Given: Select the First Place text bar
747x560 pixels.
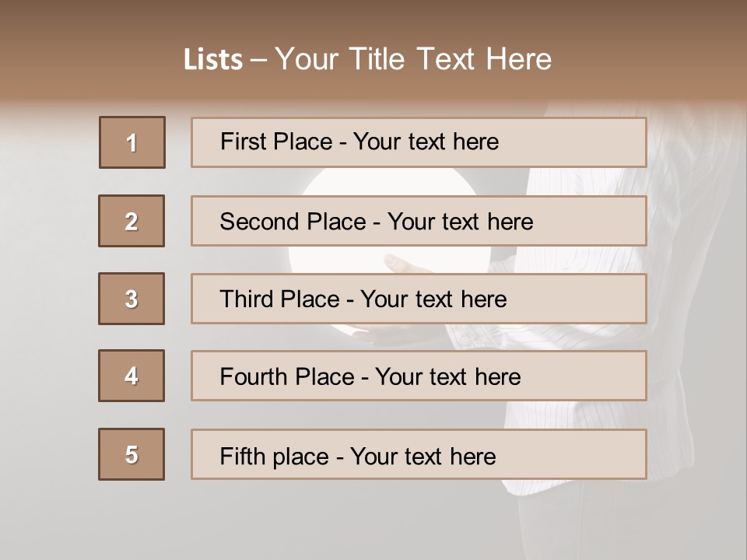Looking at the screenshot, I should 419,142.
